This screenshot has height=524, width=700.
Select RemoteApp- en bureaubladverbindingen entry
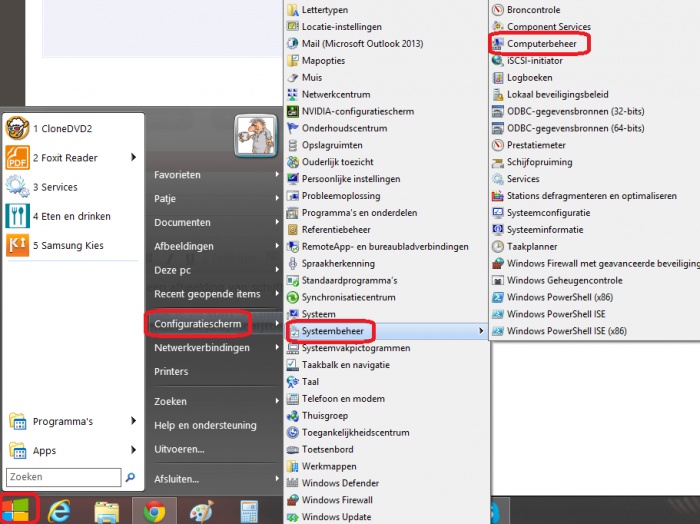click(x=386, y=246)
